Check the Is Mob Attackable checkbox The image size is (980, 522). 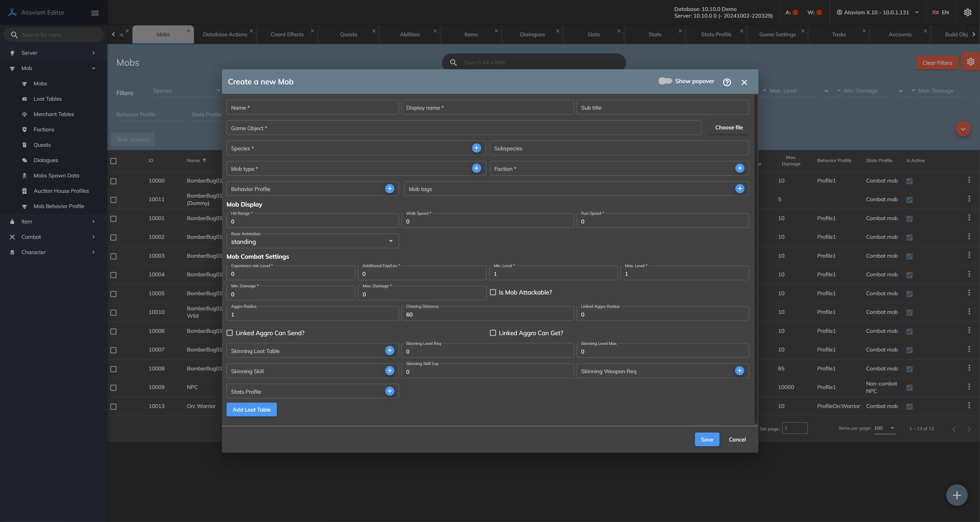(493, 292)
